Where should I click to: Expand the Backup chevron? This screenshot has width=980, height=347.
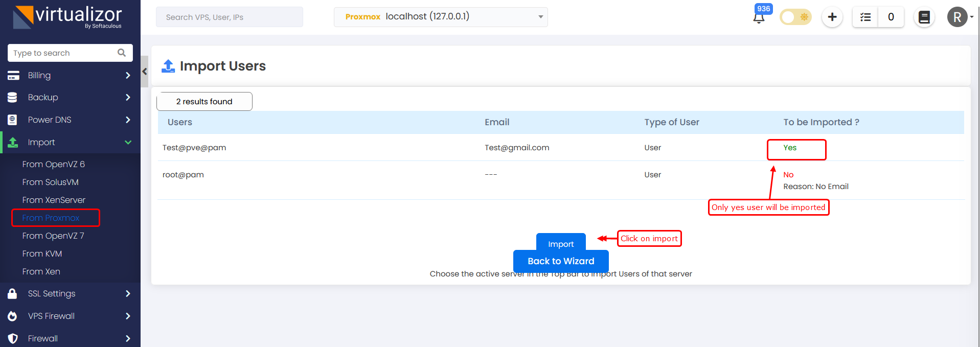click(x=128, y=97)
